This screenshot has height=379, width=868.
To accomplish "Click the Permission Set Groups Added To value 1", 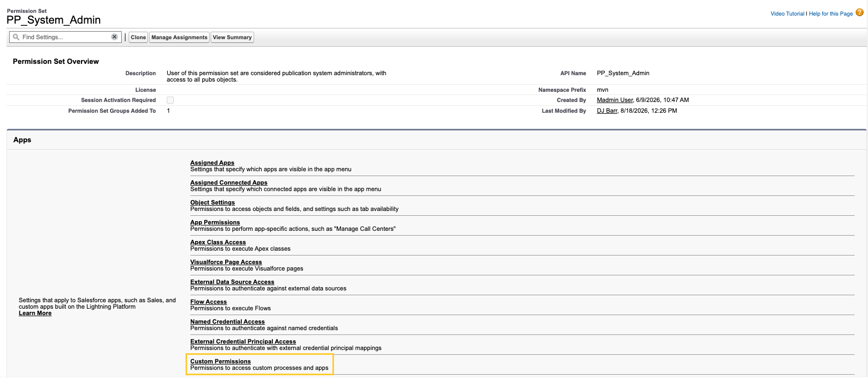I will pos(168,111).
